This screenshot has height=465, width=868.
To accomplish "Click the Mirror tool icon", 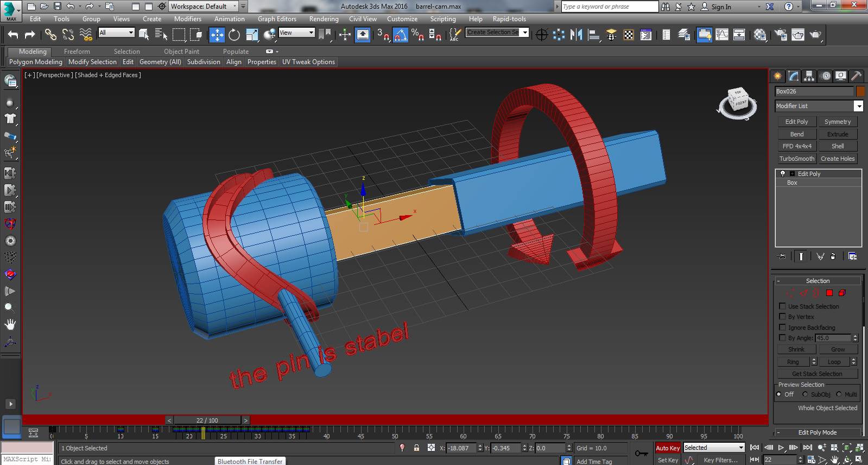I will pos(576,35).
